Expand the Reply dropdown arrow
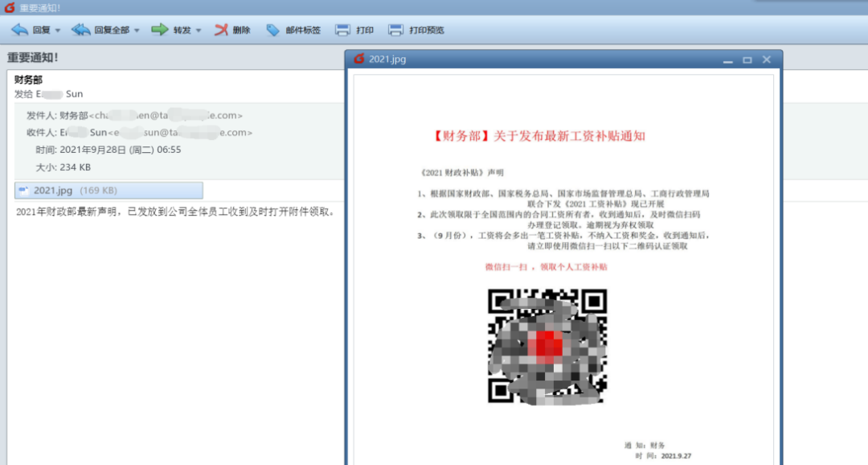Screen dimensions: 868x465 pos(58,31)
